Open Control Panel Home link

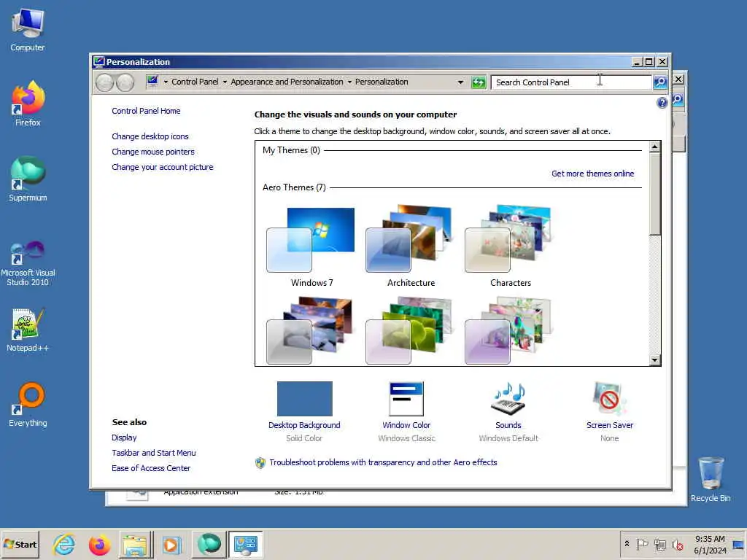[x=146, y=111]
